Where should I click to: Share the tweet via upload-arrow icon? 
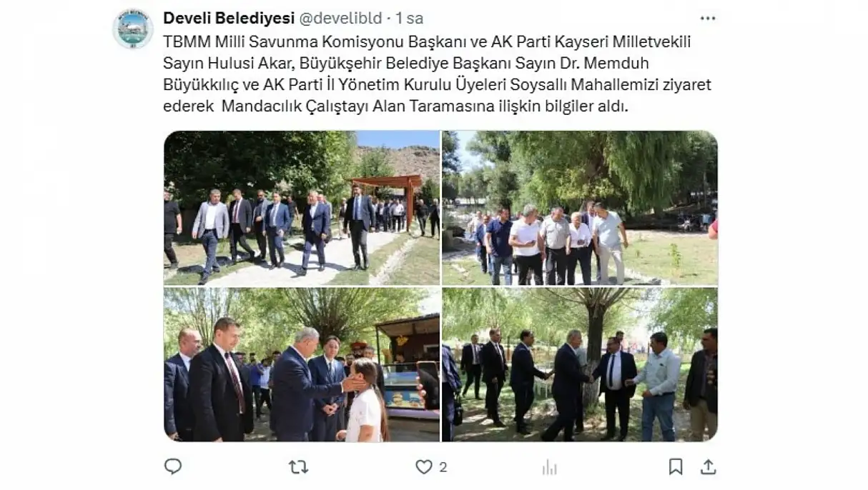[708, 466]
